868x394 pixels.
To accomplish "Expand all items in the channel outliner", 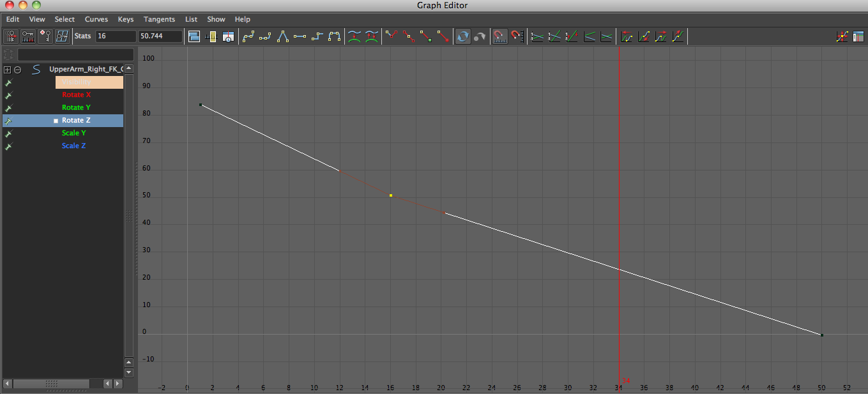I will click(6, 70).
